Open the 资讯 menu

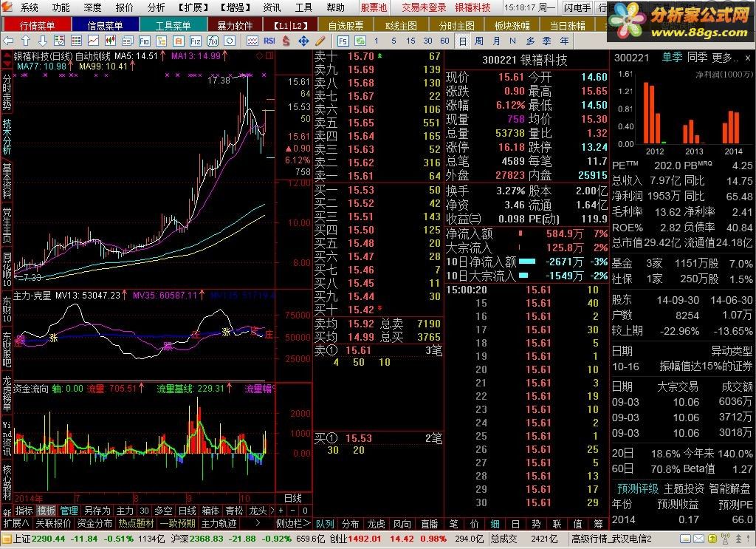tap(272, 7)
